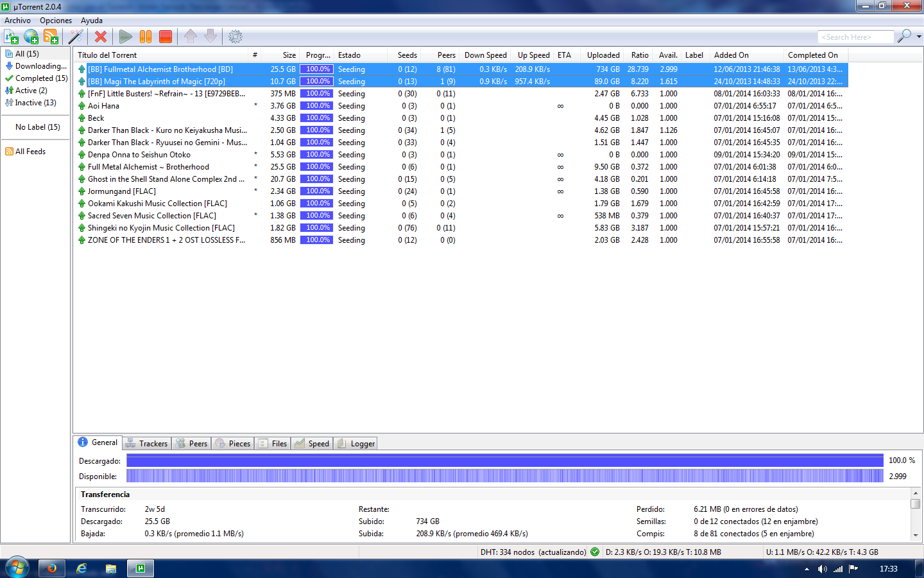This screenshot has height=578, width=924.
Task: Sort by the Size column header
Action: tap(280, 55)
